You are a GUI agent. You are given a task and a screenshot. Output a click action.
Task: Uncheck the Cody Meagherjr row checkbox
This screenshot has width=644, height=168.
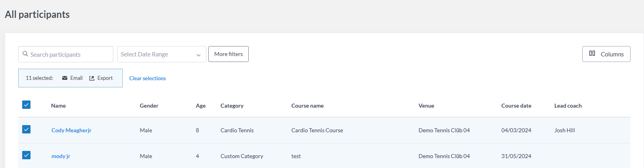click(x=27, y=129)
